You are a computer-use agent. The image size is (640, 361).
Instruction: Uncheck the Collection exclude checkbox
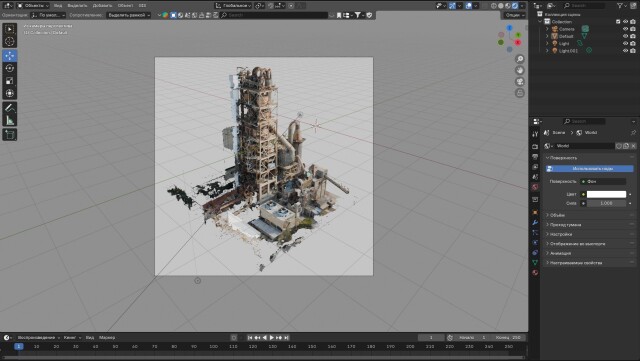click(x=618, y=22)
